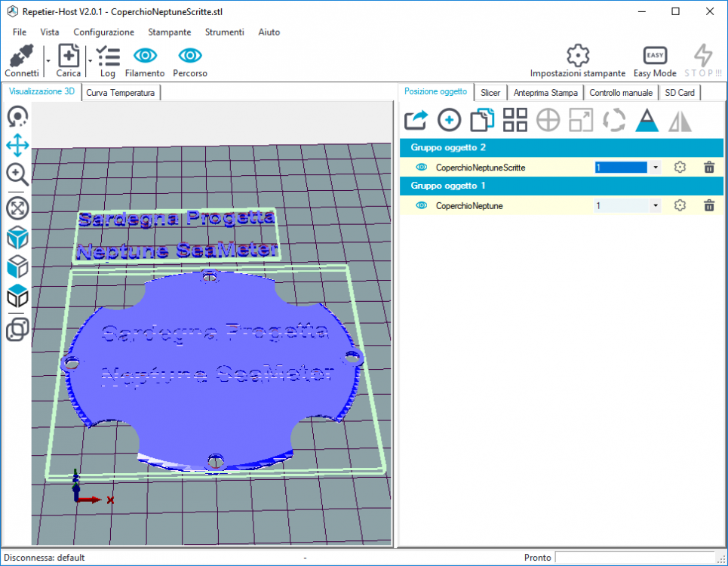Viewport: 728px width, 566px height.
Task: Select the move viewpoint arrows tool
Action: tap(17, 146)
